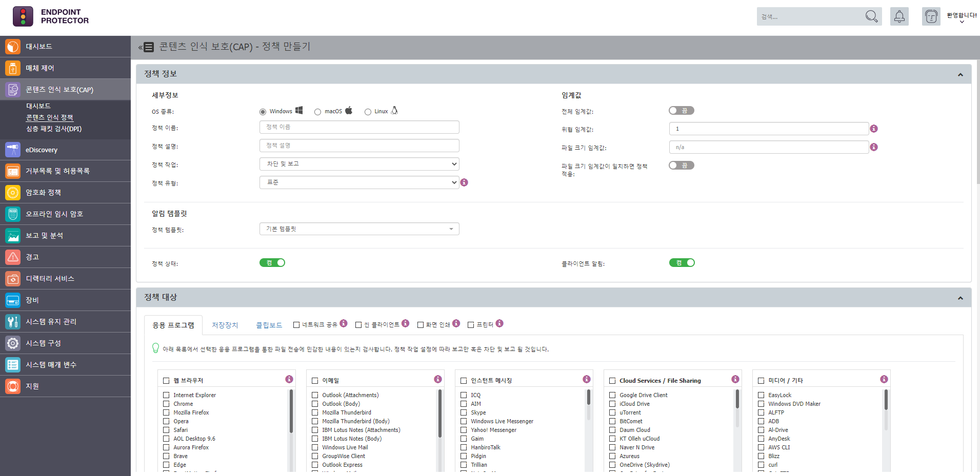This screenshot has width=980, height=476.
Task: Click the 오프라인 임시 암호 icon
Action: tap(13, 214)
